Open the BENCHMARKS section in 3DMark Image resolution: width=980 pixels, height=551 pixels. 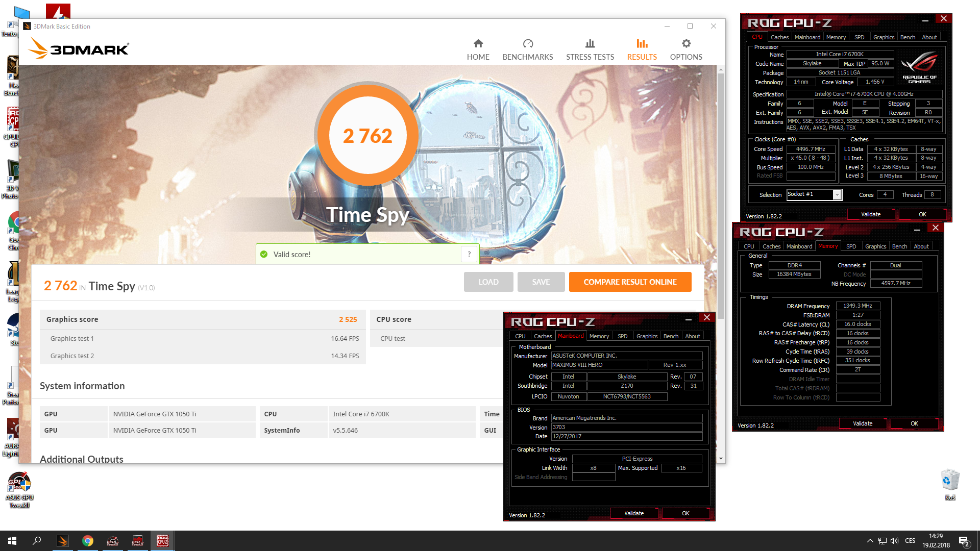[528, 49]
